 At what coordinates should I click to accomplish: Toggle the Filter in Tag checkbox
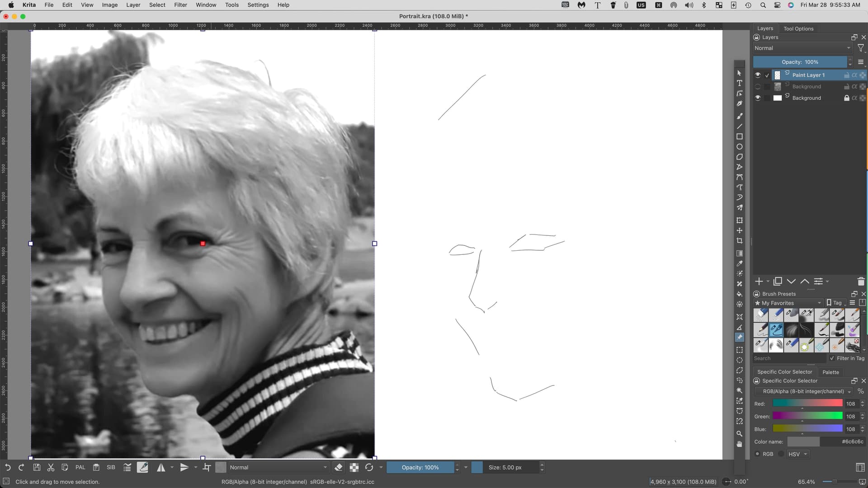coord(832,358)
